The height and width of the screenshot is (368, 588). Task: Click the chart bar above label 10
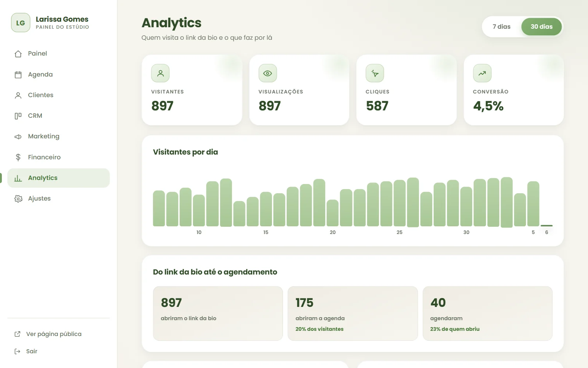[199, 210]
